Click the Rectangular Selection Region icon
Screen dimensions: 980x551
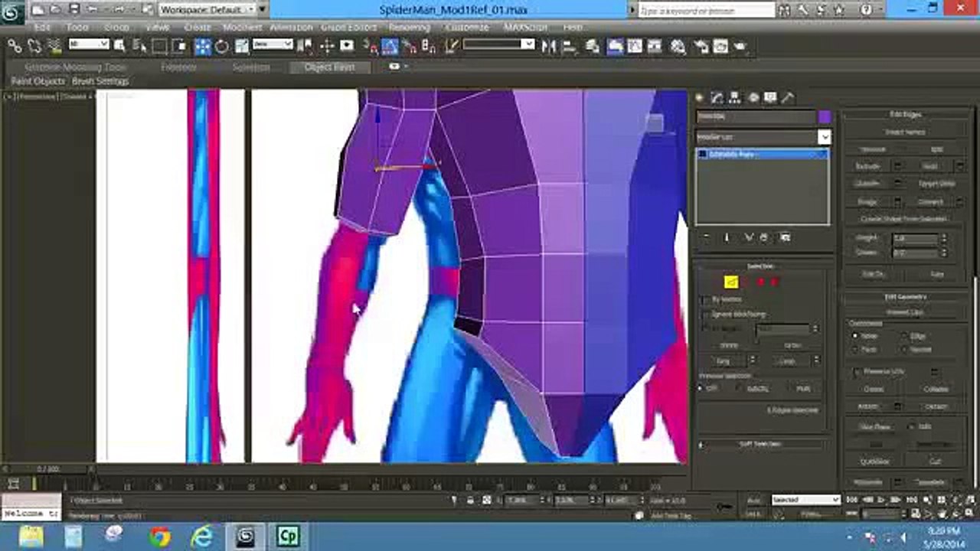[x=159, y=46]
